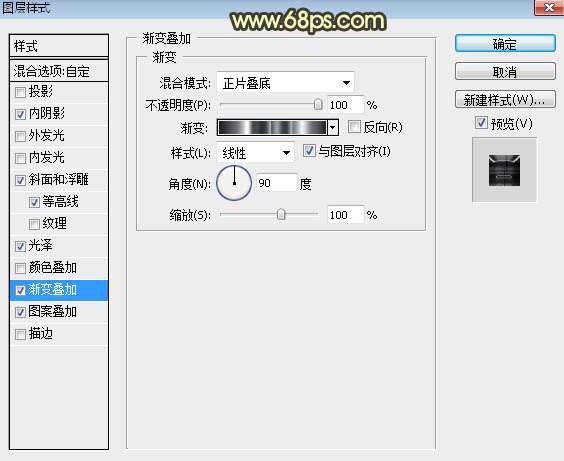Viewport: 564px width, 461px height.
Task: Toggle 与图层对齐 align with layer checkbox
Action: point(309,151)
